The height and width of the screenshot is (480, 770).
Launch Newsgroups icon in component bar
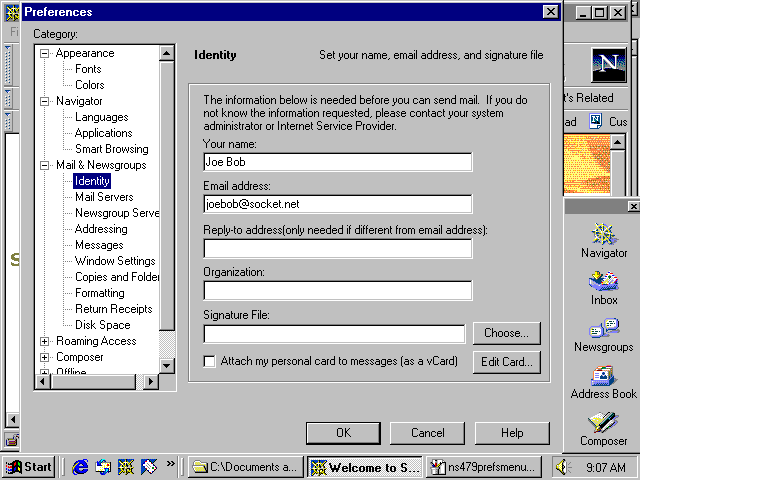tap(604, 335)
